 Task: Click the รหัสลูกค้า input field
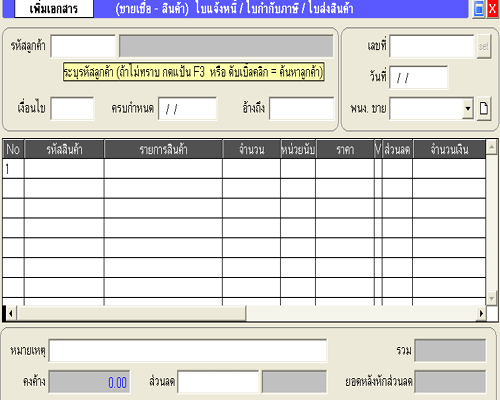[x=83, y=46]
